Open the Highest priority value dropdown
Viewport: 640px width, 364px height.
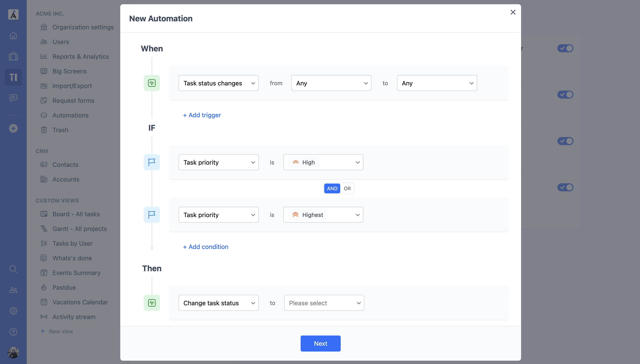click(323, 215)
